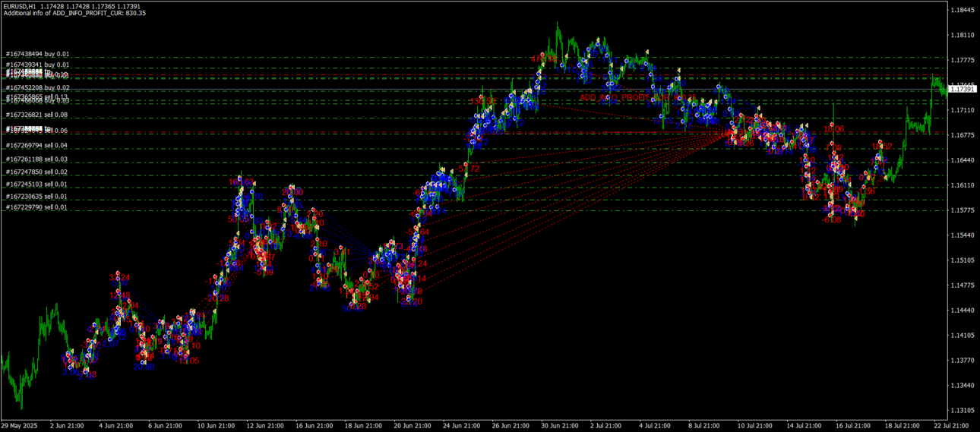Click the 20 Jun 21:00 time label
Image resolution: width=980 pixels, height=432 pixels.
pyautogui.click(x=411, y=425)
